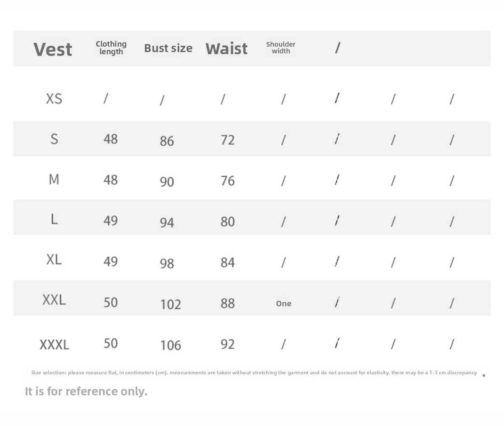The image size is (504, 426).
Task: Select waist value 76 in M row
Action: coord(227,181)
